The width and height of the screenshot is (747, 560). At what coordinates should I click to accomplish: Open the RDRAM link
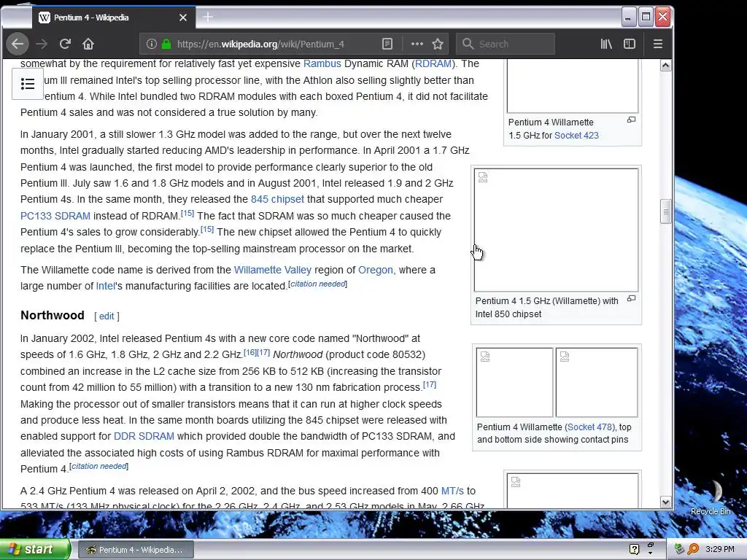tap(433, 63)
